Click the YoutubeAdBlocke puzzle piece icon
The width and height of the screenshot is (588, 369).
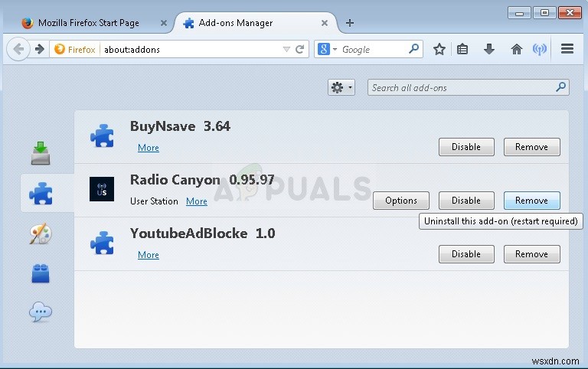pyautogui.click(x=102, y=243)
